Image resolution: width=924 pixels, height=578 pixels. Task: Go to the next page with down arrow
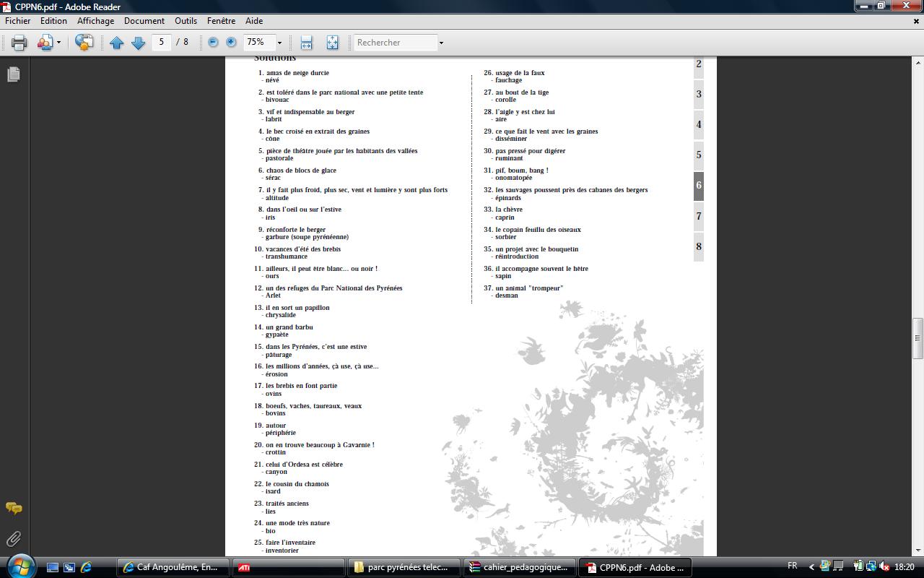[139, 43]
